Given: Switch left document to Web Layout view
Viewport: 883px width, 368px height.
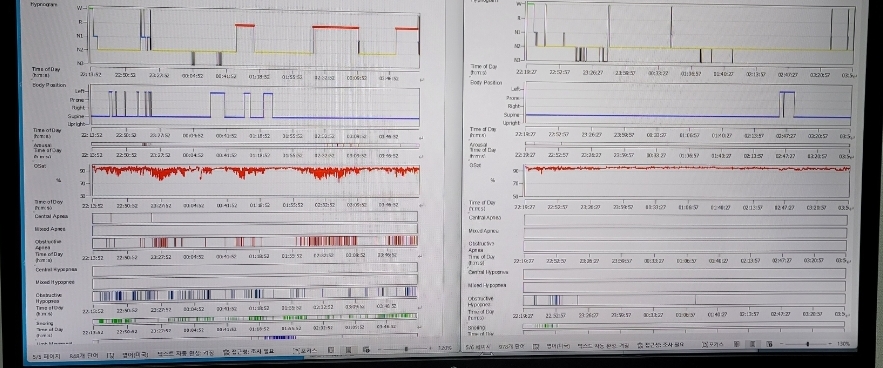Looking at the screenshot, I should pos(366,350).
